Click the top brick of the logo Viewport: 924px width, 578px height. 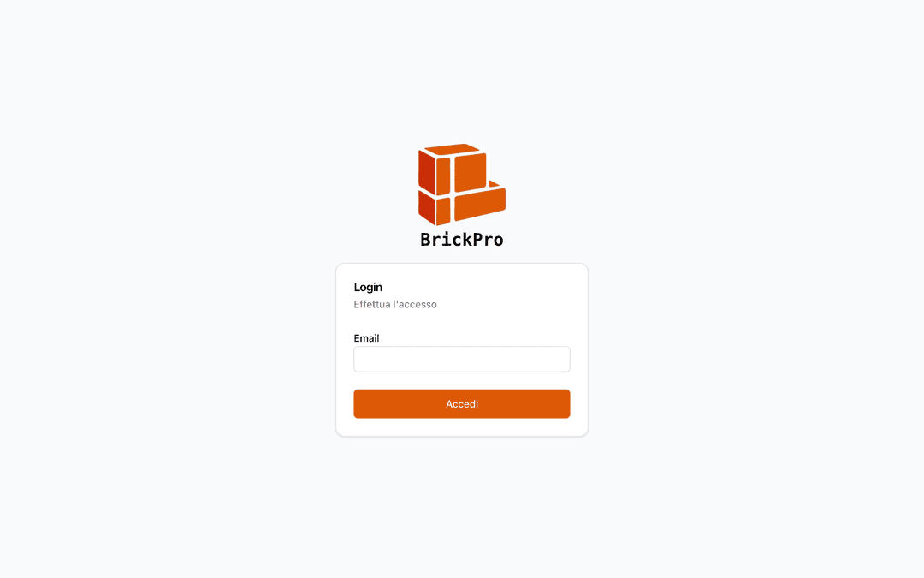(452, 149)
